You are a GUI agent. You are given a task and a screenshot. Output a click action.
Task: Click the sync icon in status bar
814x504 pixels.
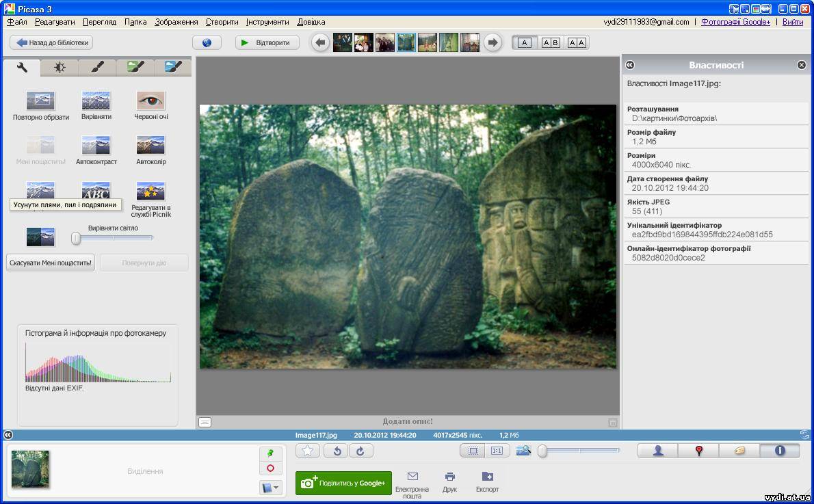pyautogui.click(x=804, y=435)
